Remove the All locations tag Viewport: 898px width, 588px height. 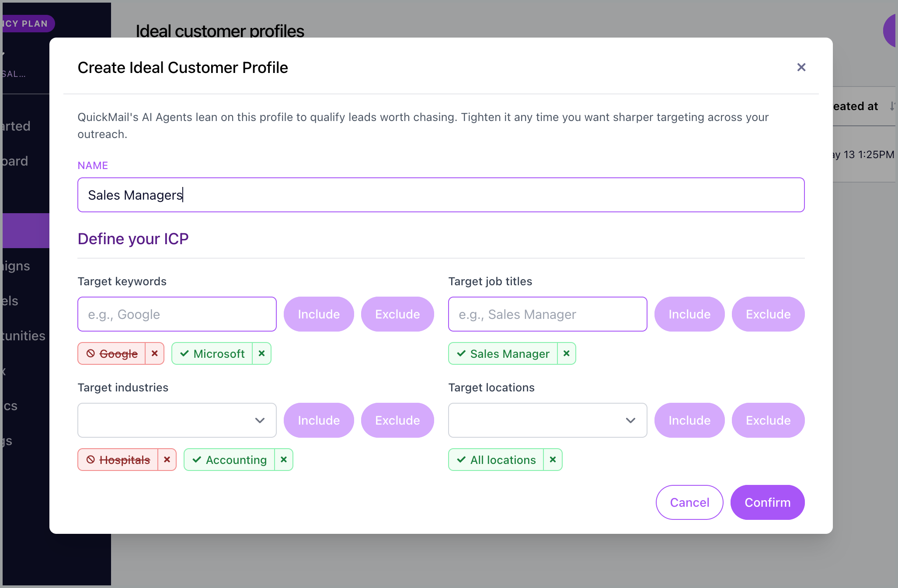click(x=553, y=460)
